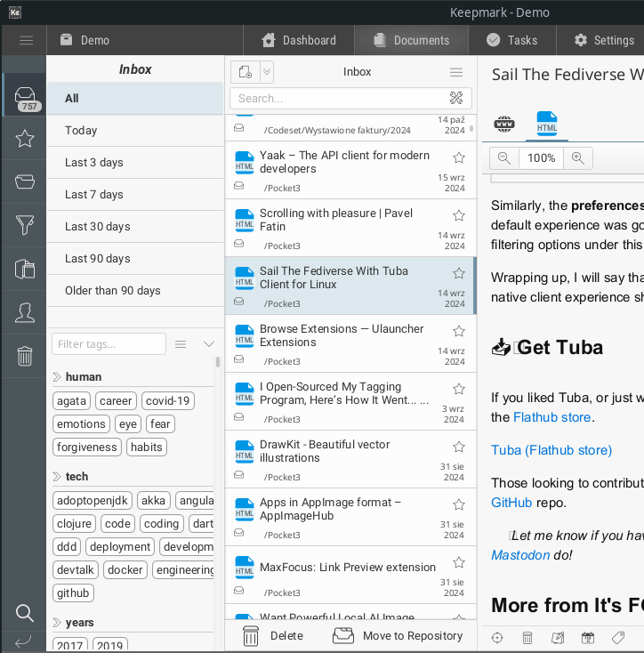Zoom in the document preview
644x653 pixels.
[577, 158]
